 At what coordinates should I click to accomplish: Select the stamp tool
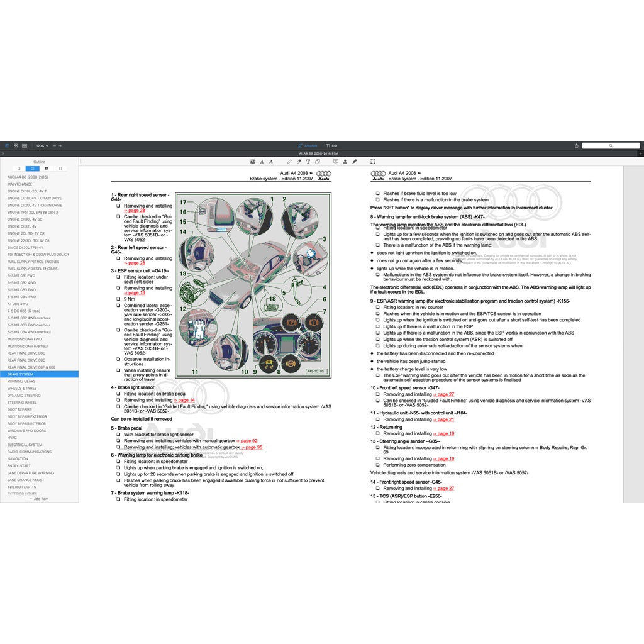coord(345,162)
